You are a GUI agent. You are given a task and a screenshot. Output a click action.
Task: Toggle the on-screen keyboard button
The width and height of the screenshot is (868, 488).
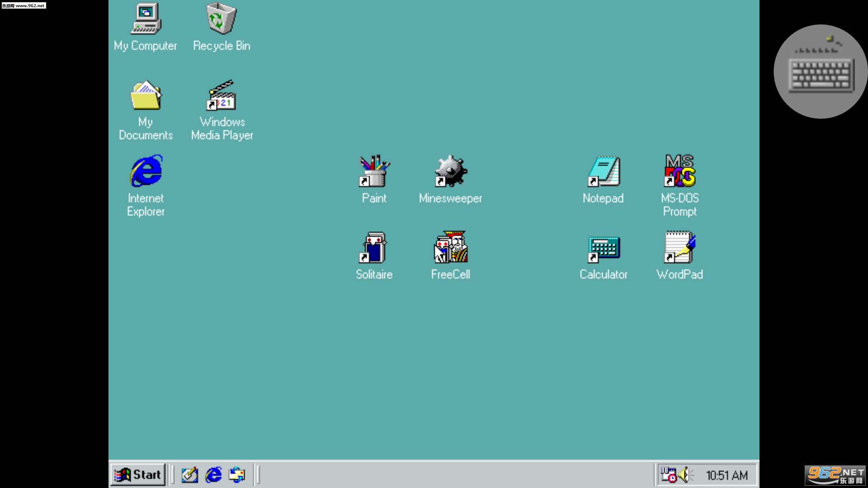[x=820, y=71]
